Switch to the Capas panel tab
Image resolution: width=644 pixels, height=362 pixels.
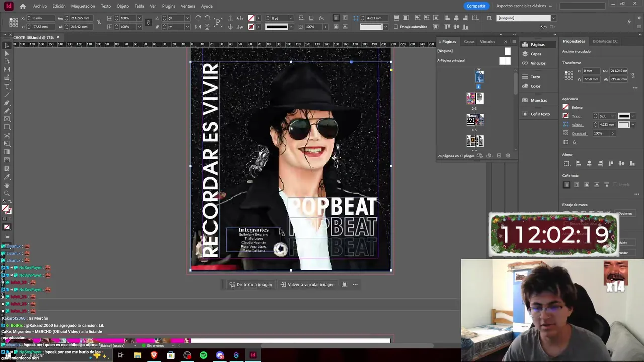(x=469, y=42)
